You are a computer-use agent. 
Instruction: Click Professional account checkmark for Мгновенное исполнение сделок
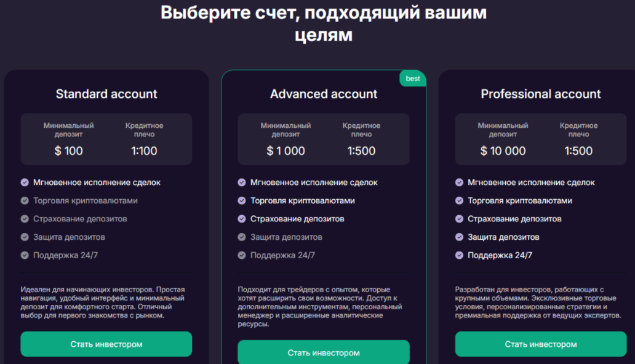click(x=459, y=183)
